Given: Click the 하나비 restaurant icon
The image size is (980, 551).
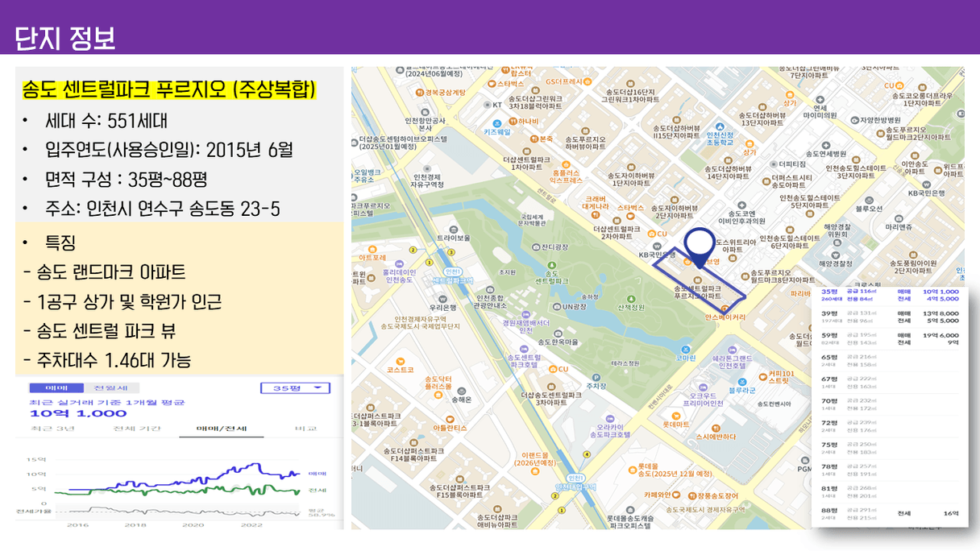Looking at the screenshot, I should coord(513,121).
